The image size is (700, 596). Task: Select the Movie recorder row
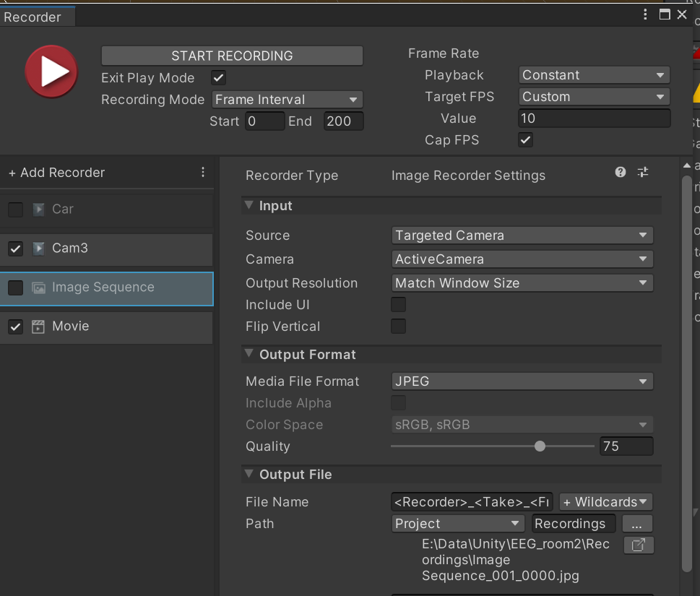pyautogui.click(x=106, y=327)
